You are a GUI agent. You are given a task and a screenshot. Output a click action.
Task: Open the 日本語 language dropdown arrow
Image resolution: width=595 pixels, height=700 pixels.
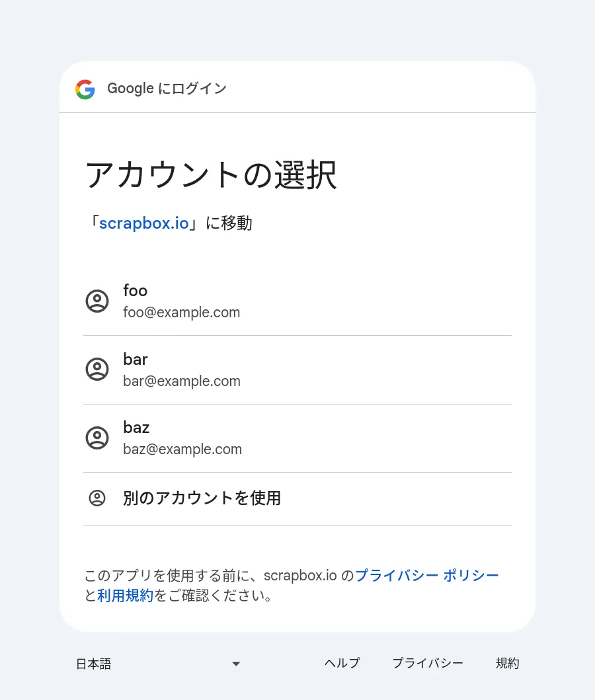(236, 664)
